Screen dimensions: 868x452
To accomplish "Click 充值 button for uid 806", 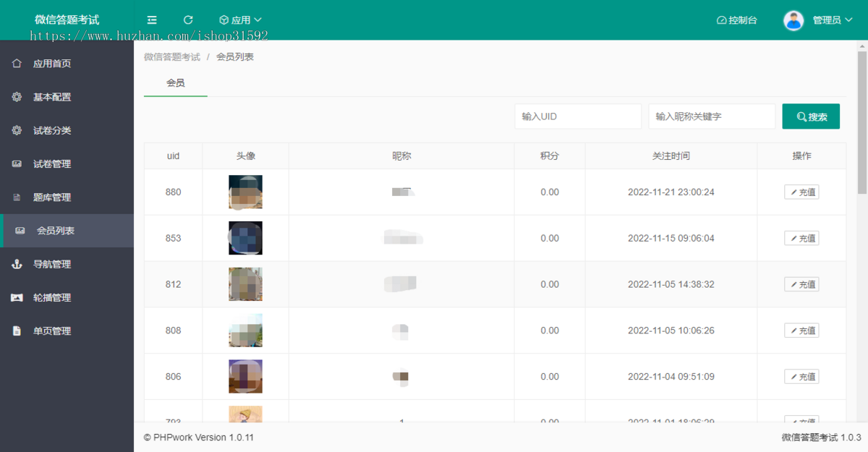I will pyautogui.click(x=801, y=377).
